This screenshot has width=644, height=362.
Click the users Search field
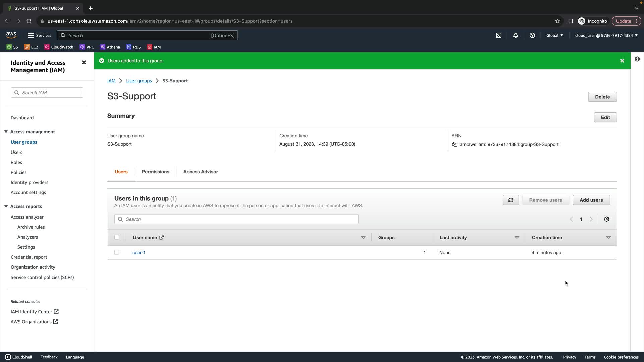pyautogui.click(x=236, y=219)
